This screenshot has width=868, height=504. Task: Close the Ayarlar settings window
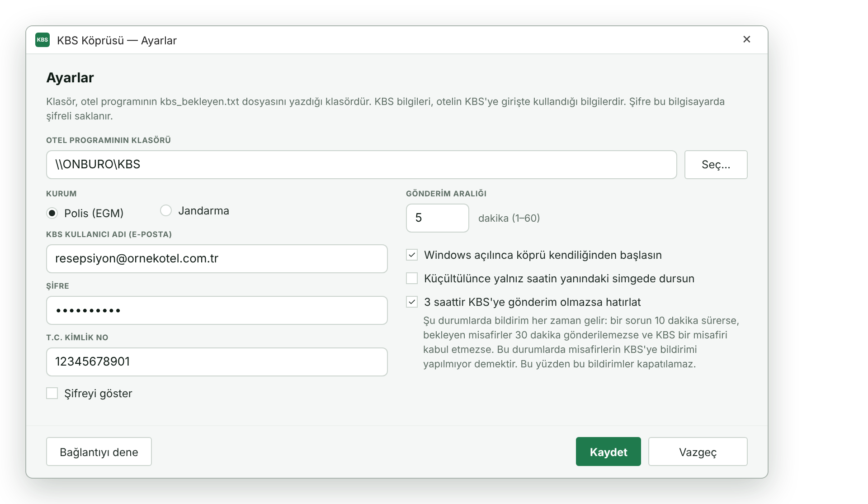(x=747, y=39)
